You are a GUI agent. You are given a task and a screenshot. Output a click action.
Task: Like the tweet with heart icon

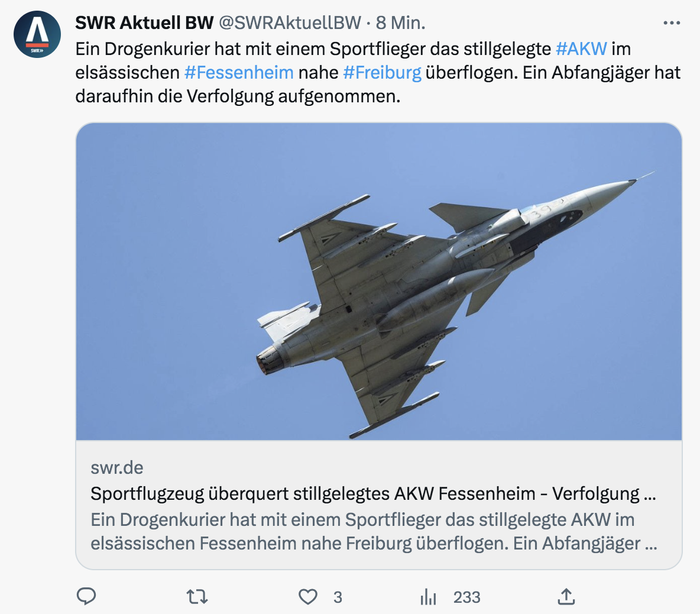pyautogui.click(x=307, y=597)
